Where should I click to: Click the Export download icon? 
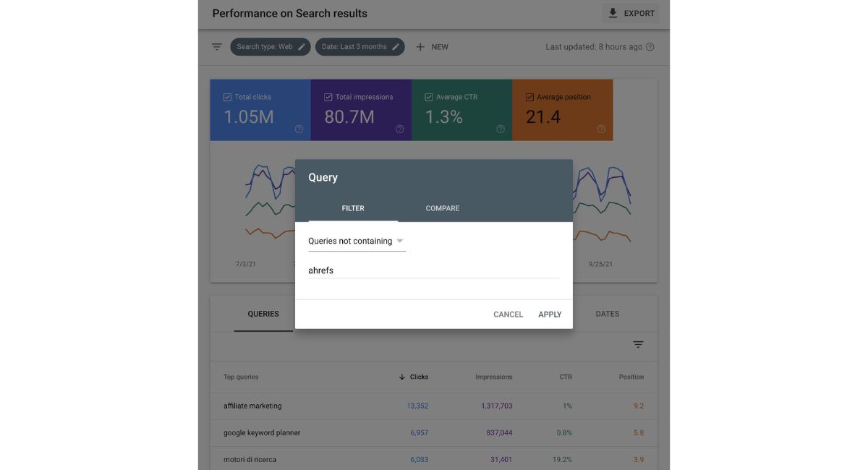[x=613, y=13]
